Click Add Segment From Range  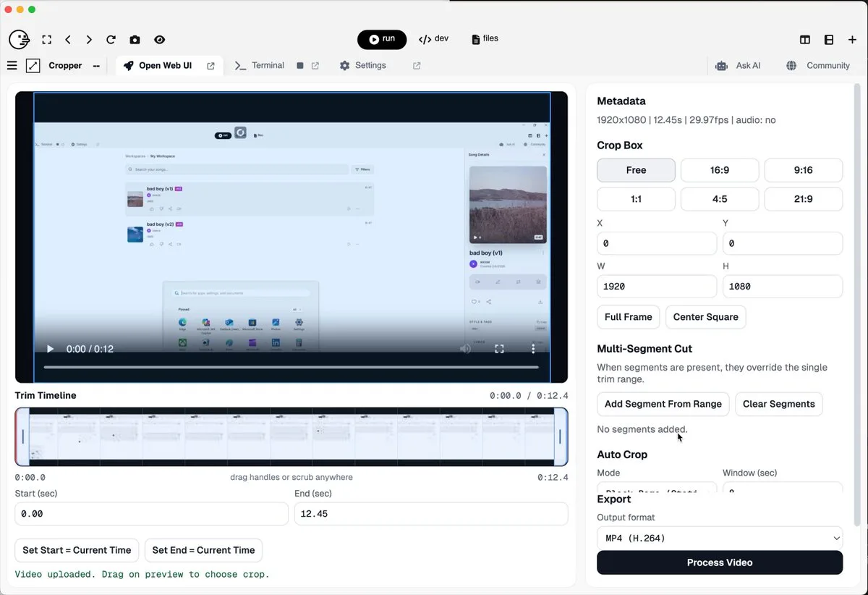[x=663, y=404]
